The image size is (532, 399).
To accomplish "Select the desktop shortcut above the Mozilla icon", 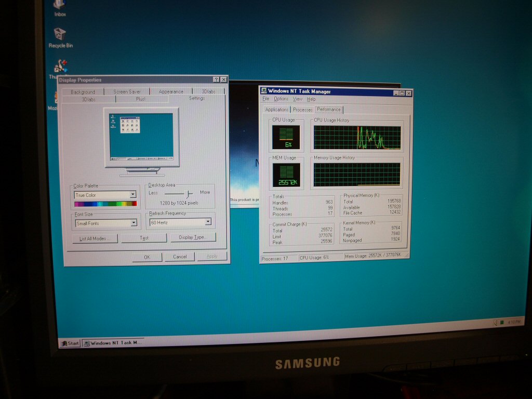I will tap(60, 66).
